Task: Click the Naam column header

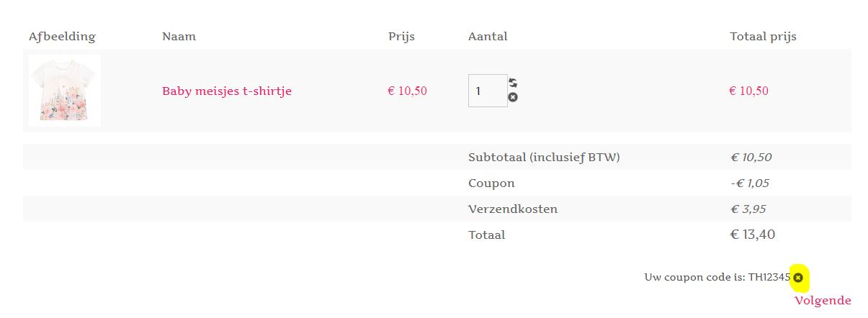Action: coord(179,37)
